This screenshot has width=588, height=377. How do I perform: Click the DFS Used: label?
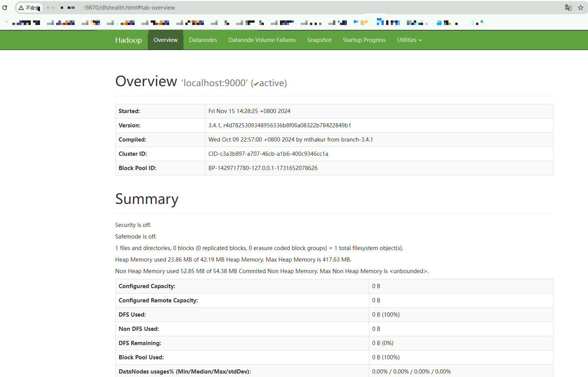pyautogui.click(x=132, y=315)
